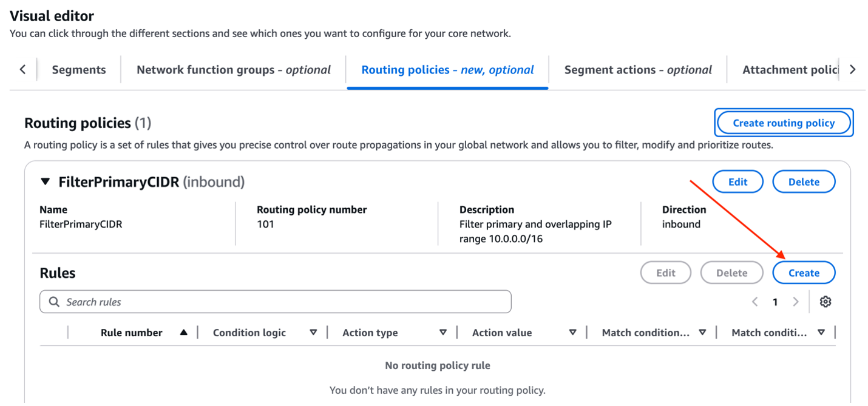Go to previous page in rules pagination
The height and width of the screenshot is (406, 868).
[x=754, y=301]
